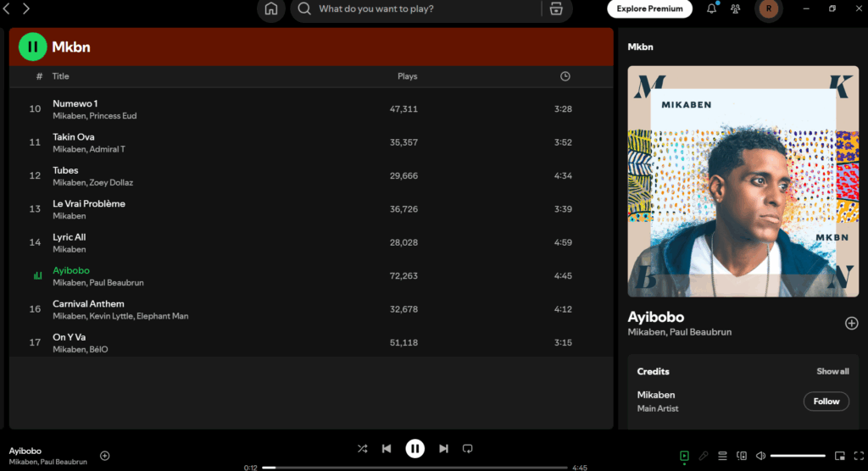This screenshot has height=471, width=868.
Task: Open the user profile avatar
Action: [768, 8]
